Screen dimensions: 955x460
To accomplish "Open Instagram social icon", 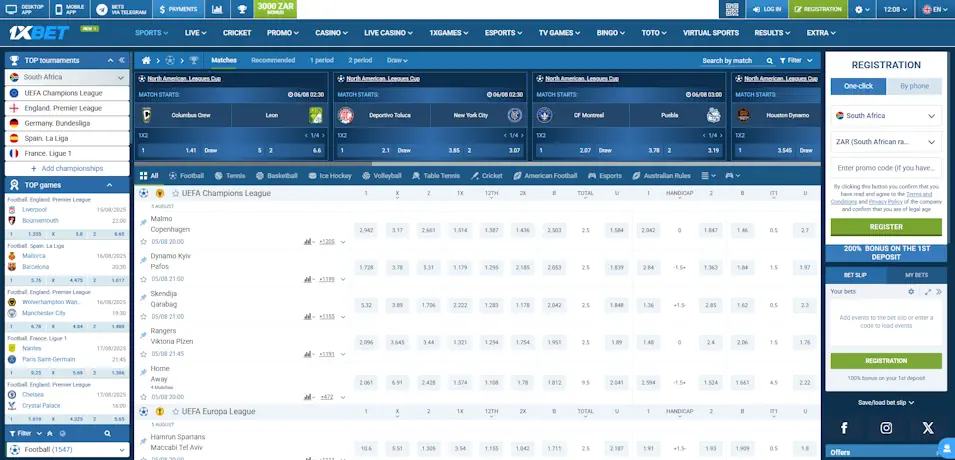I will tap(886, 428).
